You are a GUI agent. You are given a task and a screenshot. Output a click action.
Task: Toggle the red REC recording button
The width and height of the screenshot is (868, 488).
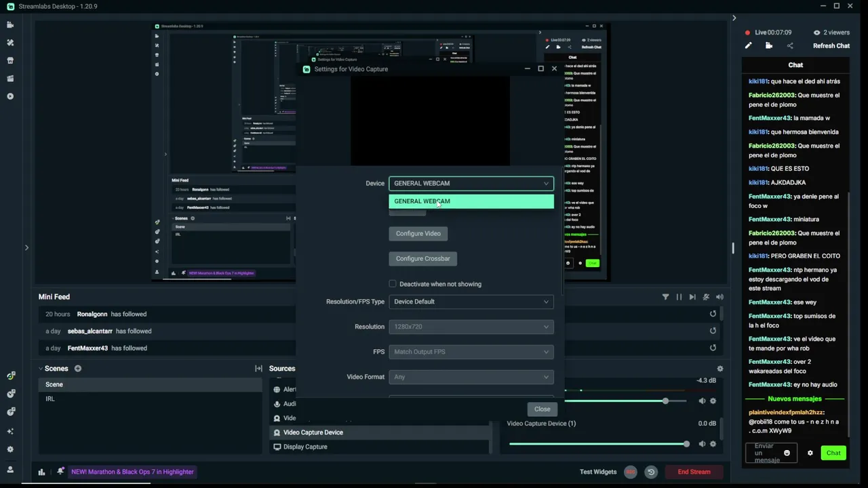coord(631,472)
